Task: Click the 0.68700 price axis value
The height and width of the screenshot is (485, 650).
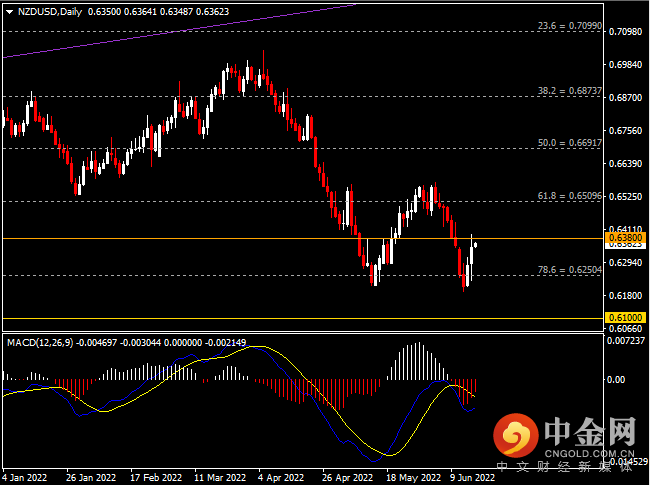Action: 625,98
